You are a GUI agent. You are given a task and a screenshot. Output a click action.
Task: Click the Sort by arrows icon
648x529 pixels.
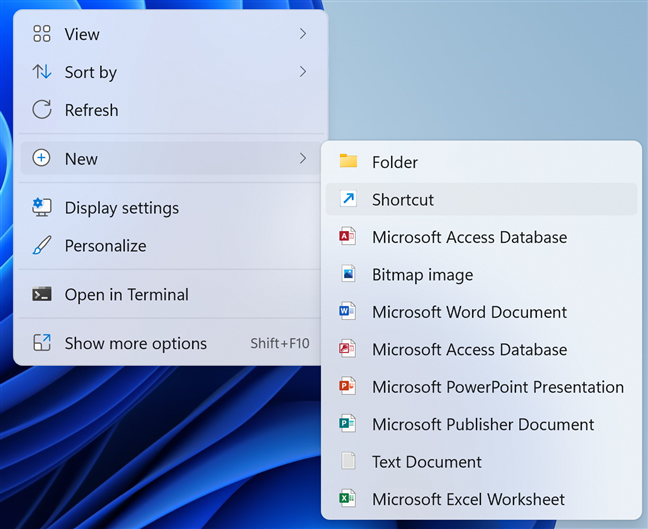pyautogui.click(x=42, y=72)
